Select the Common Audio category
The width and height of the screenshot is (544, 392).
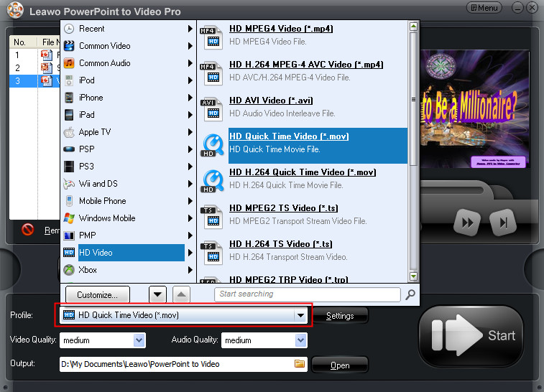[x=105, y=63]
